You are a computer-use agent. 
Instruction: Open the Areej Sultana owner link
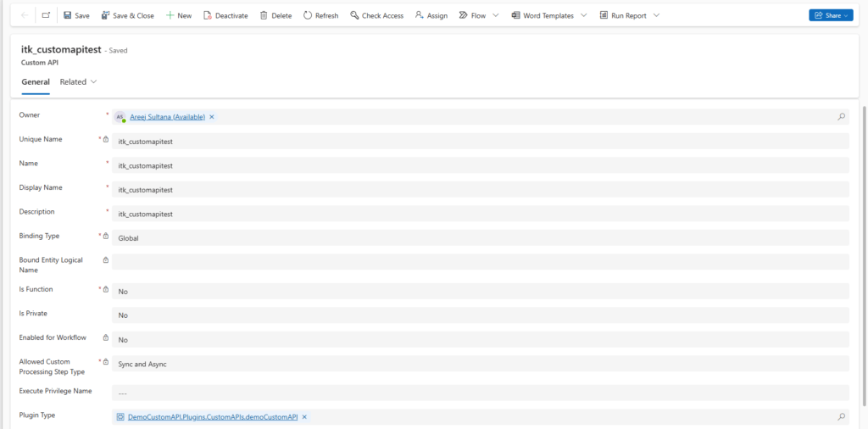(167, 117)
